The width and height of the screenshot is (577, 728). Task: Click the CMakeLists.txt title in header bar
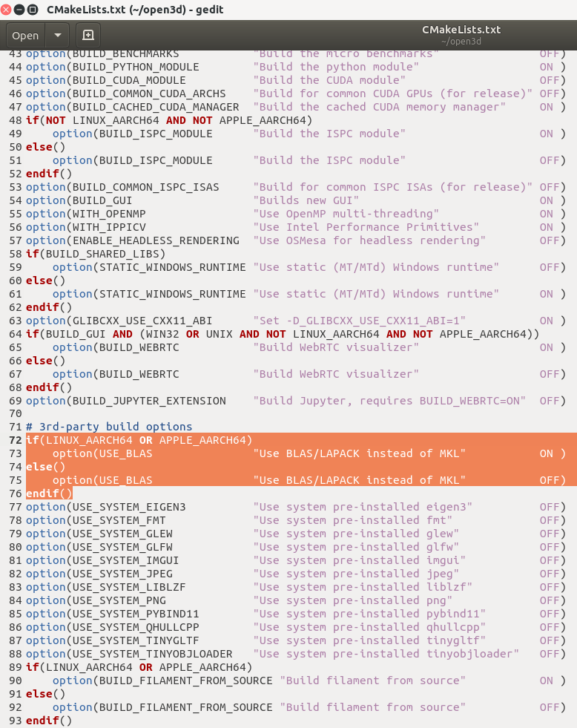coord(461,30)
